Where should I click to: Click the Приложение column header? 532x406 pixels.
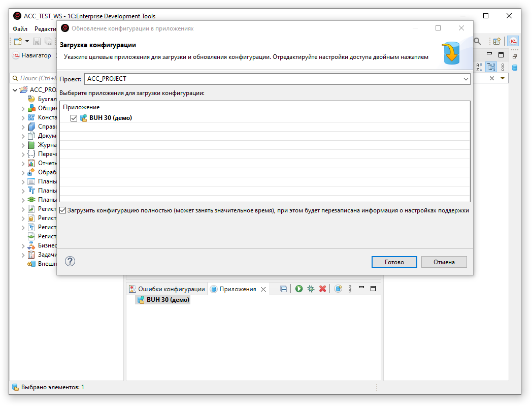tap(81, 107)
